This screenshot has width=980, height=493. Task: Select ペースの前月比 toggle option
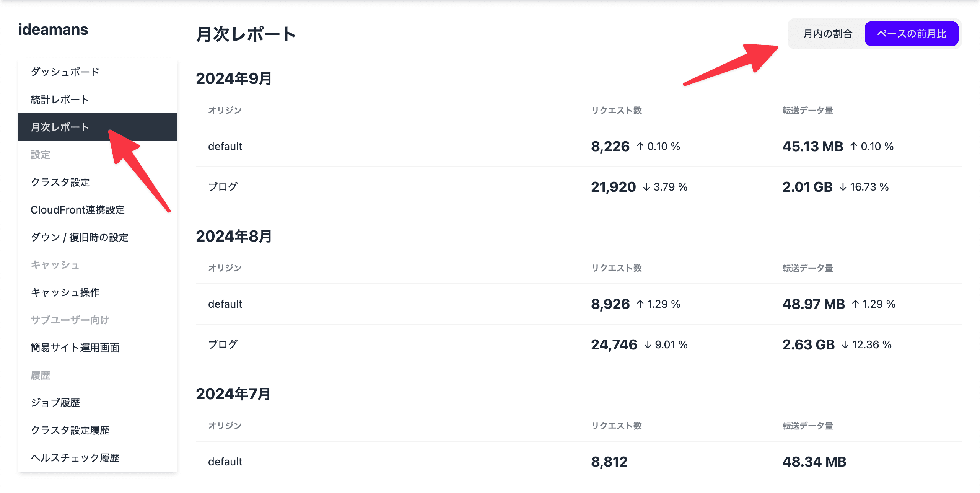coord(911,34)
